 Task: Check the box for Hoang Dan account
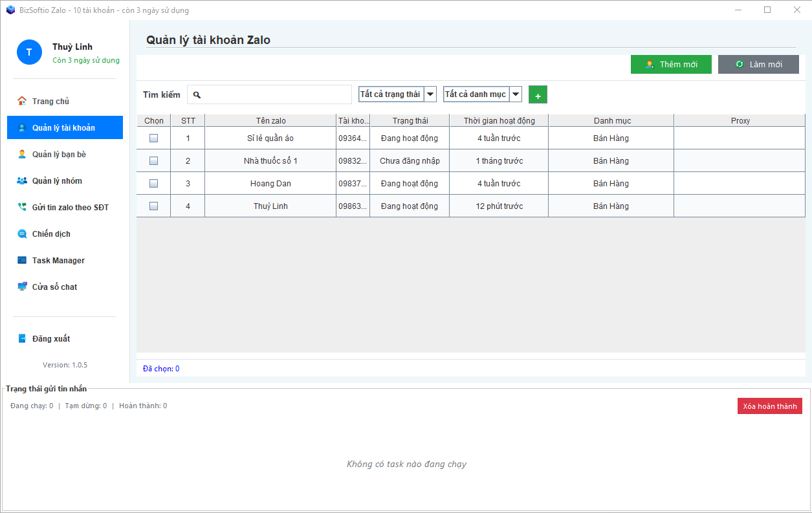[x=153, y=183]
